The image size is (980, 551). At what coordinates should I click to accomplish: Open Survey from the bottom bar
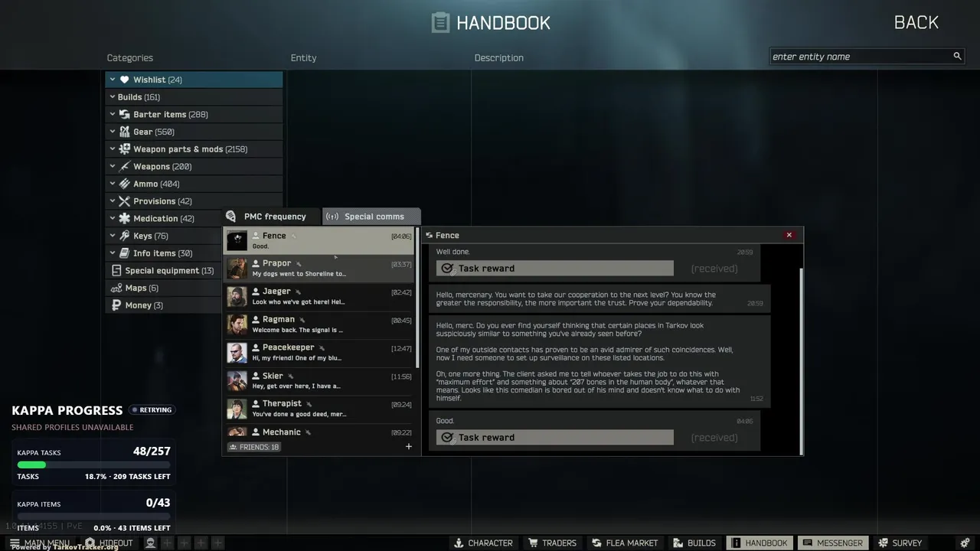[x=900, y=543]
